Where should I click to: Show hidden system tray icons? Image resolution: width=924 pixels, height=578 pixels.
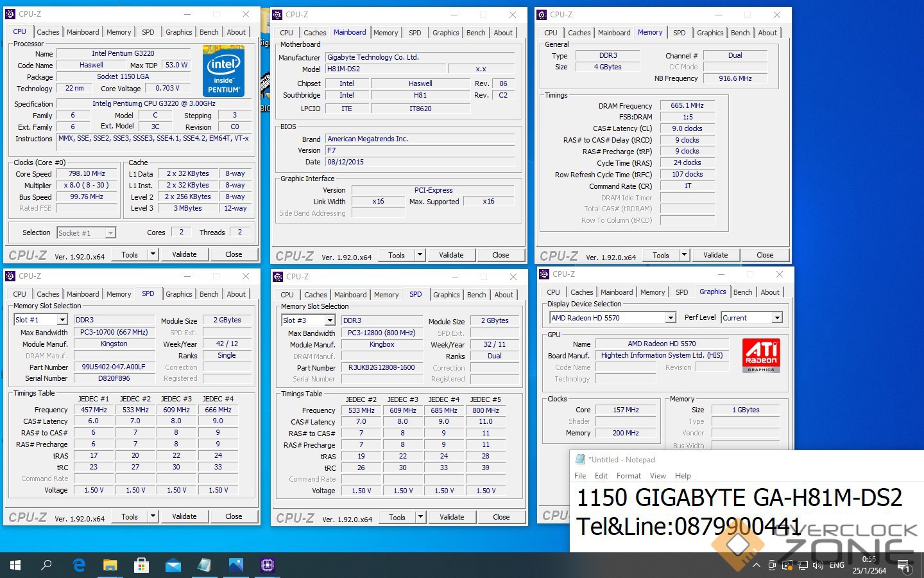click(x=757, y=566)
